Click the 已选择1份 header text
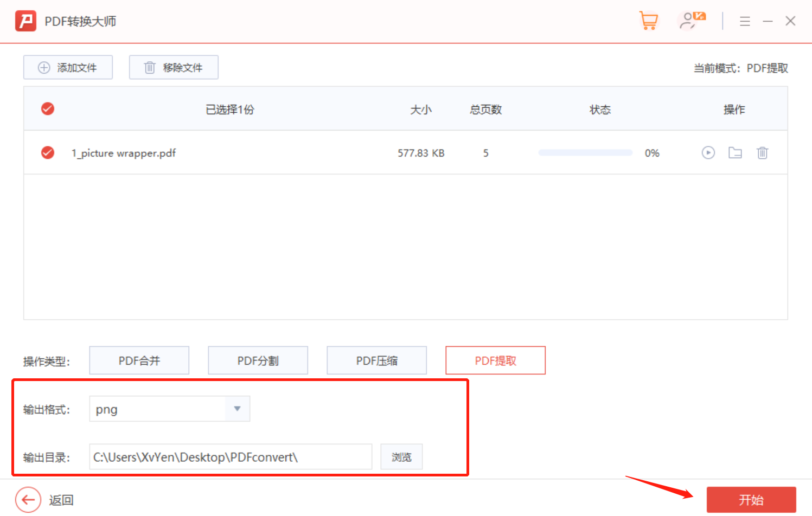812x516 pixels. pyautogui.click(x=230, y=109)
